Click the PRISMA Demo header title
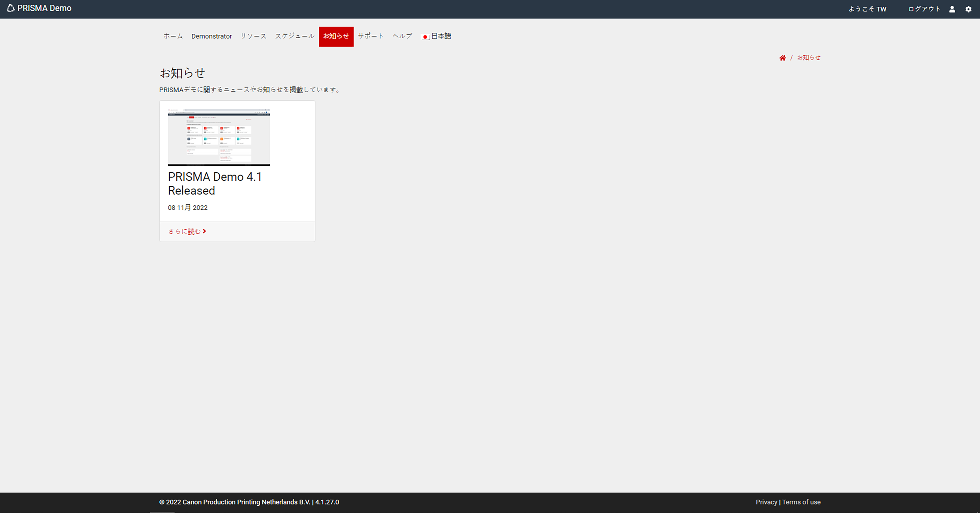Image resolution: width=980 pixels, height=513 pixels. click(44, 8)
